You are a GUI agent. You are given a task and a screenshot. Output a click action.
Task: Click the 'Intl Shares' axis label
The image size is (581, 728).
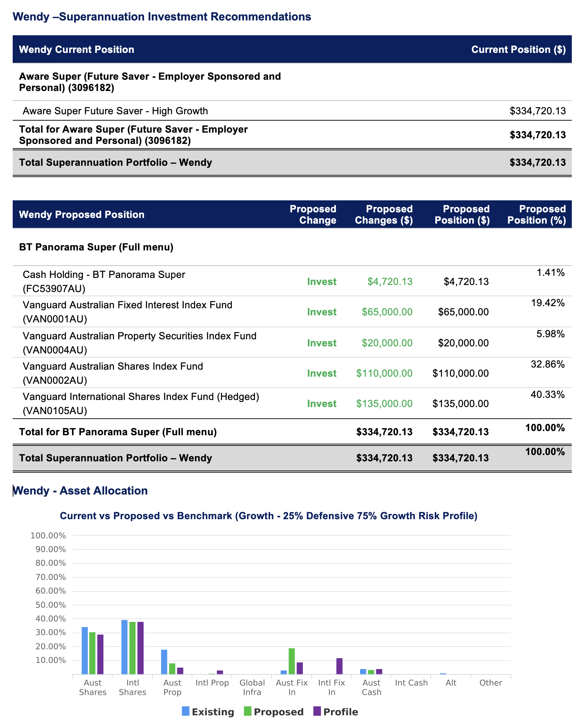(x=133, y=687)
